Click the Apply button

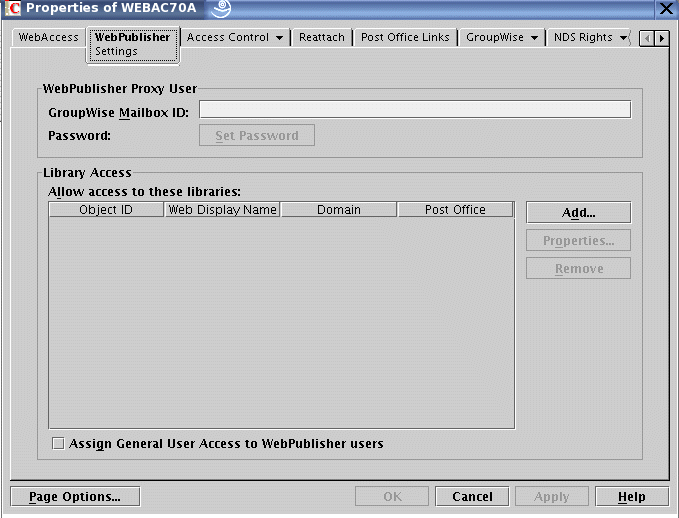[552, 496]
